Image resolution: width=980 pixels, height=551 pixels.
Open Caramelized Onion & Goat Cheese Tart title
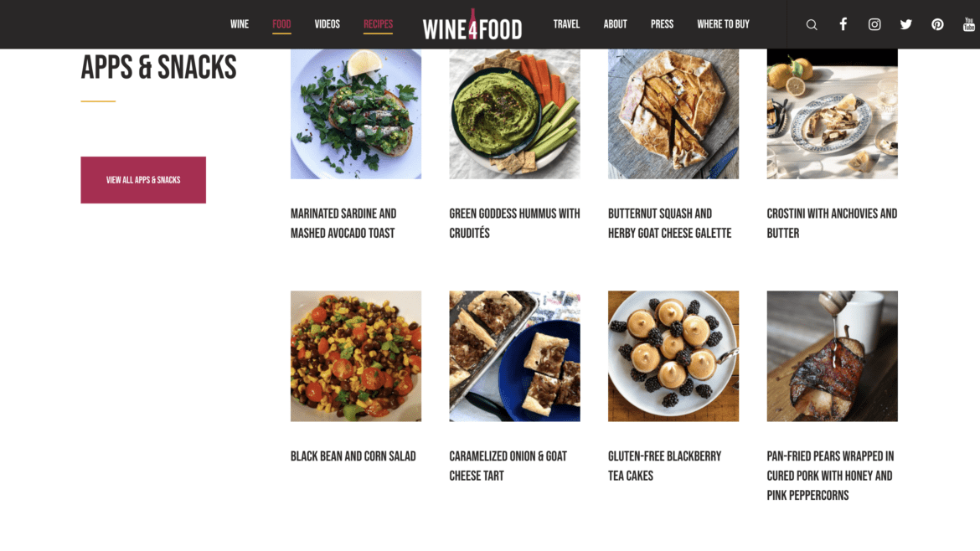coord(508,466)
